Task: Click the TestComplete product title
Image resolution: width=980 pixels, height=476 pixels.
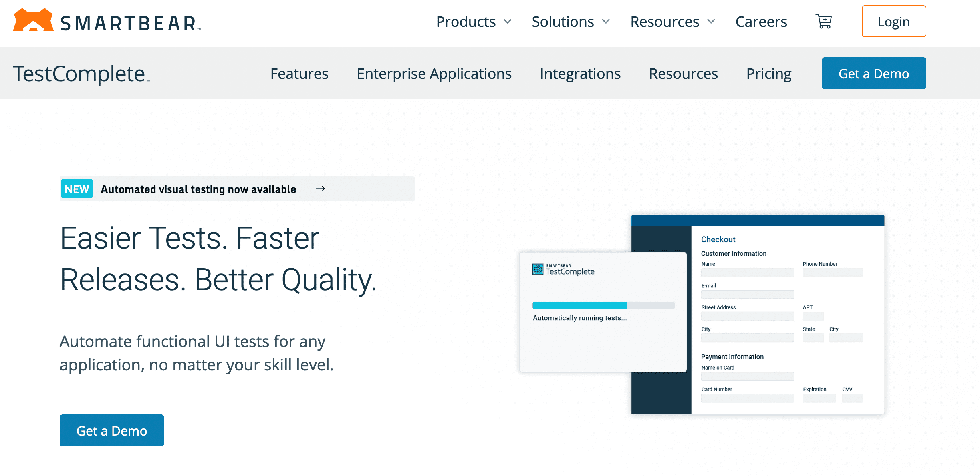Action: pyautogui.click(x=79, y=74)
